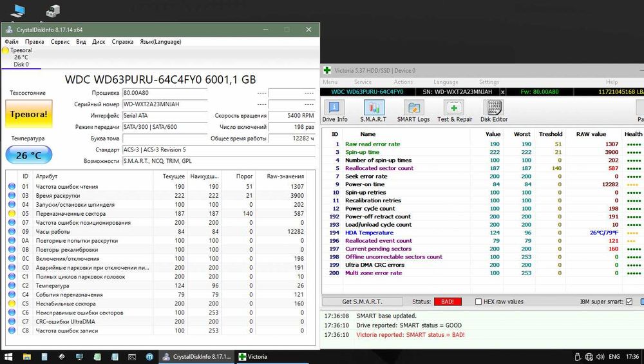Click the yellow status dot of attribute C5
Image resolution: width=644 pixels, height=364 pixels.
coord(12,303)
